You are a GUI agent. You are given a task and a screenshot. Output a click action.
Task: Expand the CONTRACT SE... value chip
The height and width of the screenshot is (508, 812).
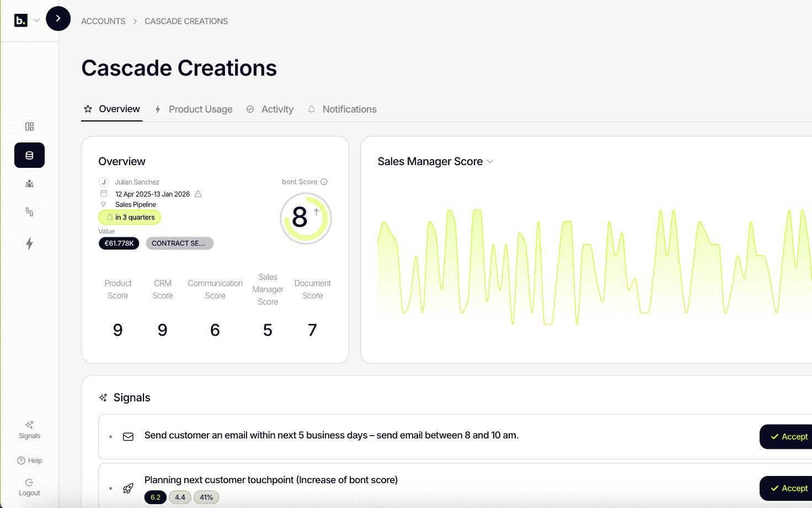[179, 243]
